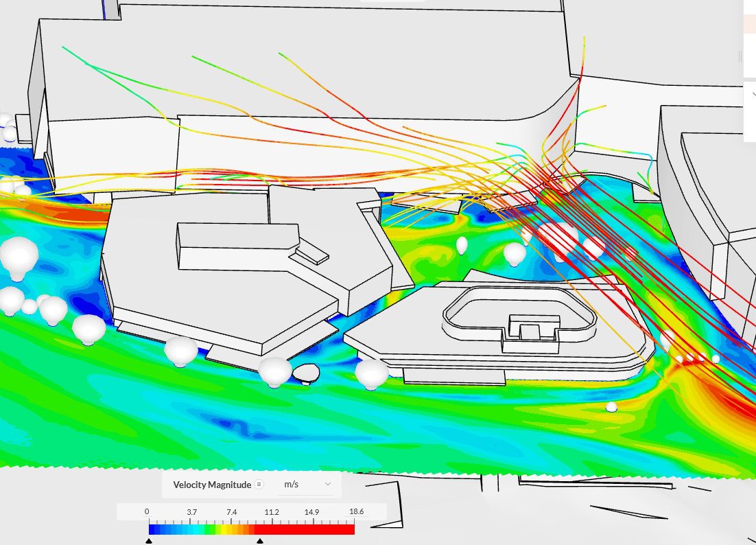
Task: Expand the chevron in the right panel
Action: (x=753, y=95)
